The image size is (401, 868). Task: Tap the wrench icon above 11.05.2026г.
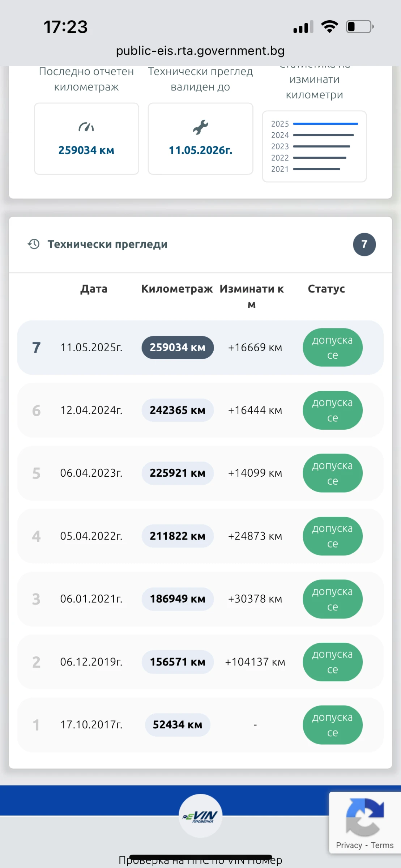coord(200,127)
